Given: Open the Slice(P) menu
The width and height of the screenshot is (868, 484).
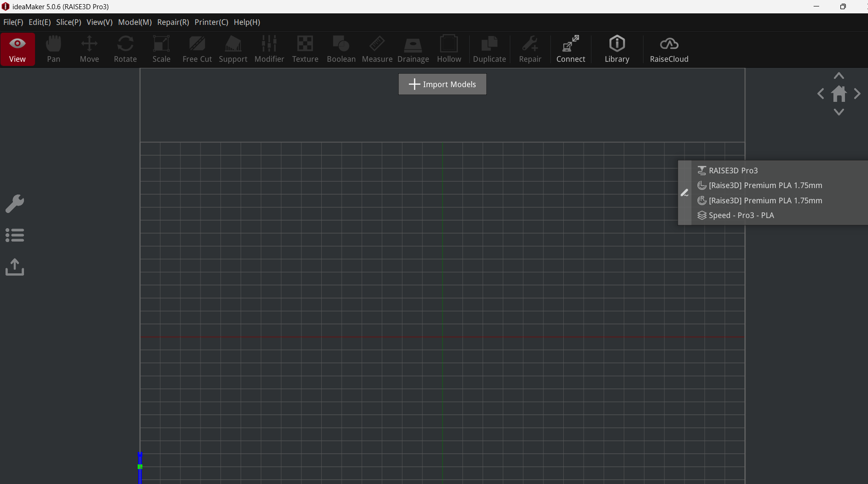Looking at the screenshot, I should click(69, 22).
